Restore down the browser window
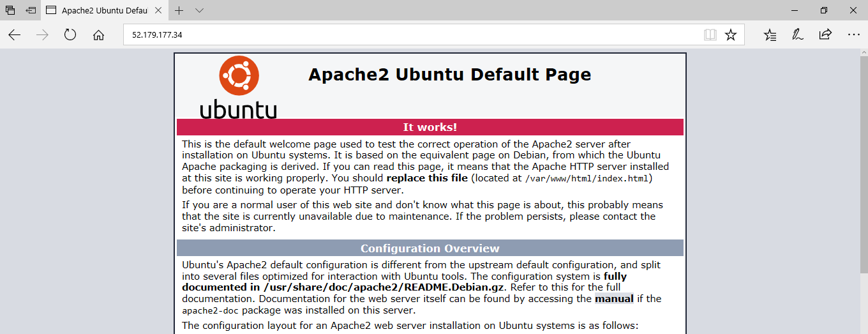868x334 pixels. point(824,10)
